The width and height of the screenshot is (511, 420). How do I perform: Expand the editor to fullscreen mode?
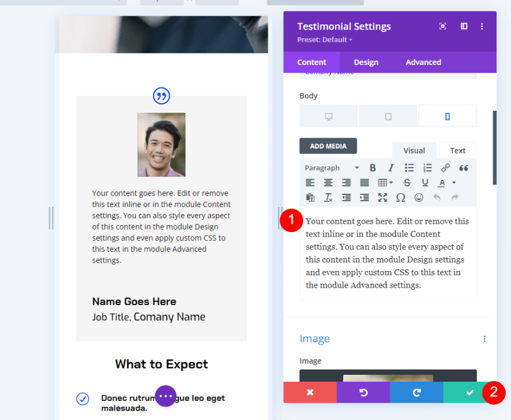382,197
